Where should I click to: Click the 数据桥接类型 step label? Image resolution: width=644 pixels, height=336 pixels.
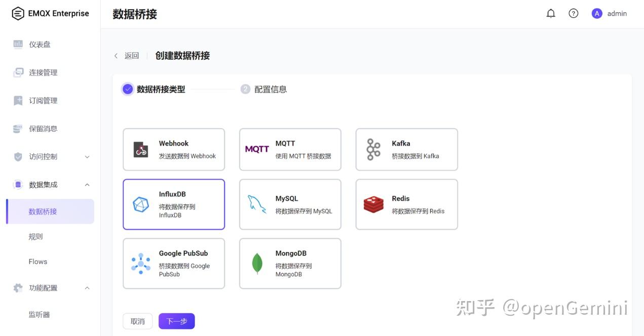[x=161, y=89]
